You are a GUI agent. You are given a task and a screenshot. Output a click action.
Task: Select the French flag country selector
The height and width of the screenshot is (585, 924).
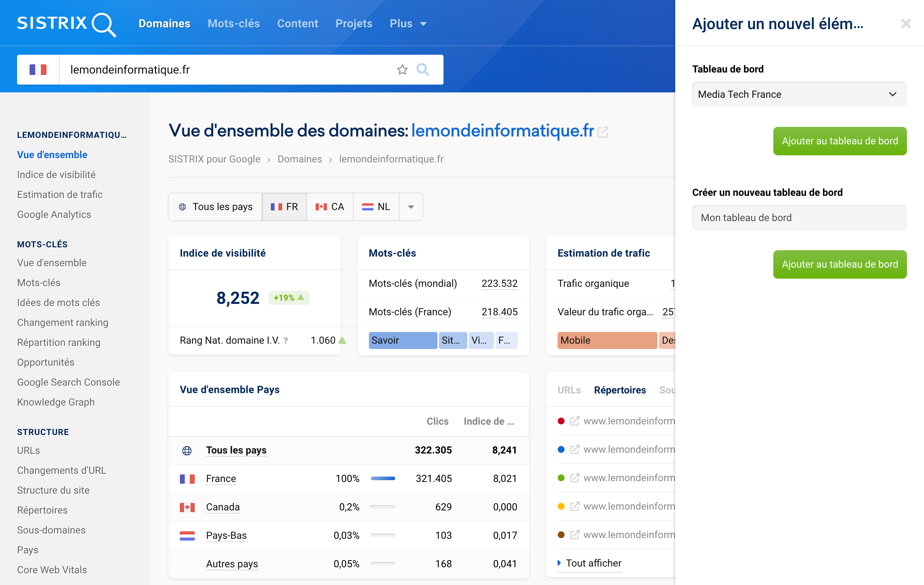point(38,69)
